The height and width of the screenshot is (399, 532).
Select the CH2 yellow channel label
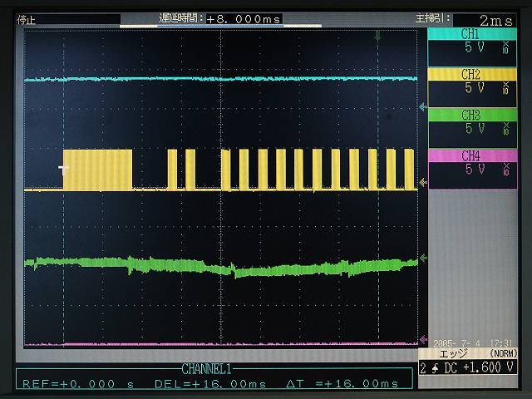click(470, 74)
